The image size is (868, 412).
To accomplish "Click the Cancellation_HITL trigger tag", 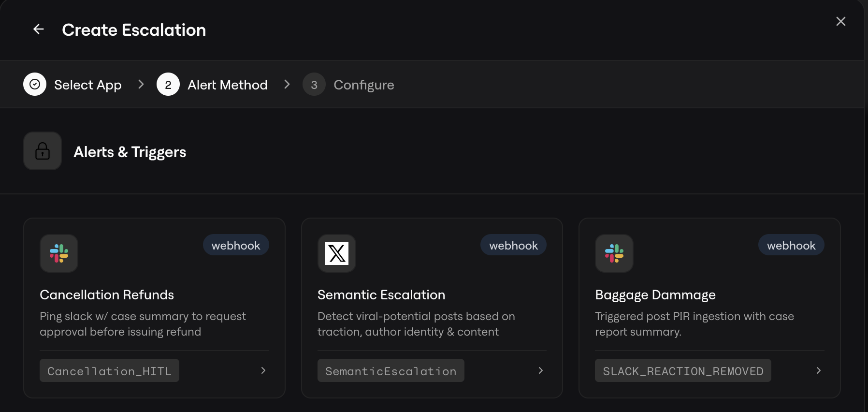I will (x=109, y=371).
